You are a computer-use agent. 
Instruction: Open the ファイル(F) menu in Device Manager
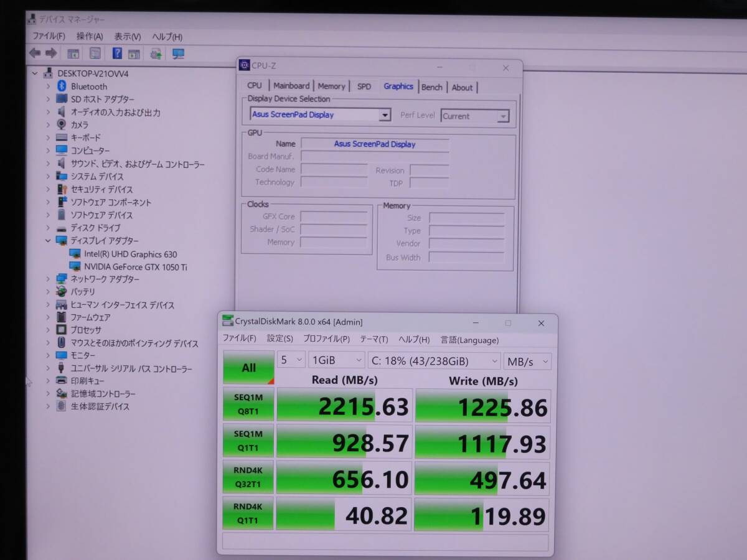pyautogui.click(x=48, y=37)
